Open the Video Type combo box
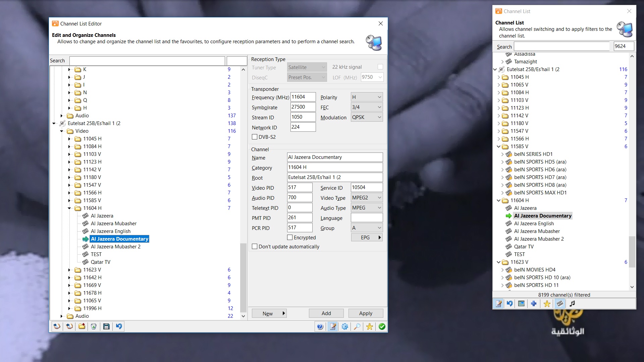Image resolution: width=644 pixels, height=362 pixels. [x=367, y=198]
